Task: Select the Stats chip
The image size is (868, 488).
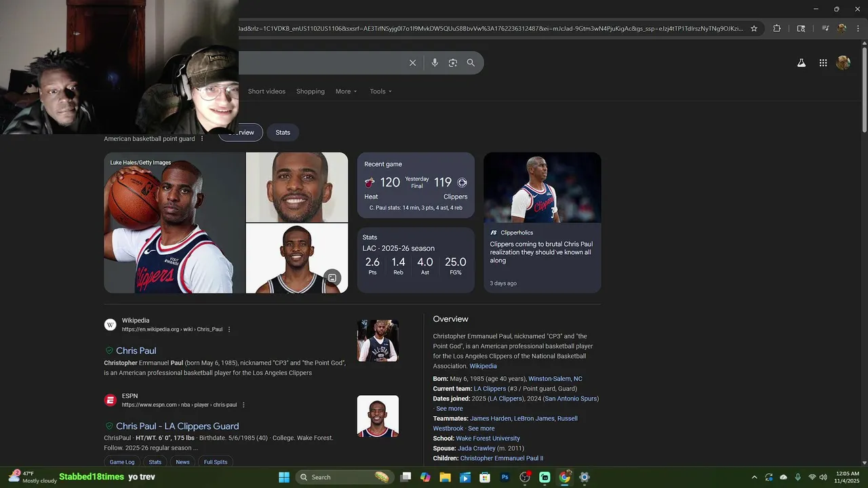Action: point(283,132)
